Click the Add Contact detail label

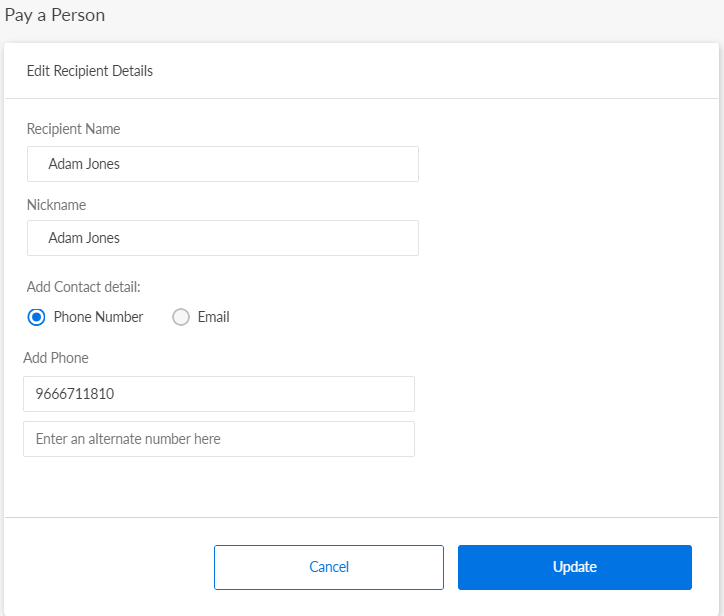(83, 287)
